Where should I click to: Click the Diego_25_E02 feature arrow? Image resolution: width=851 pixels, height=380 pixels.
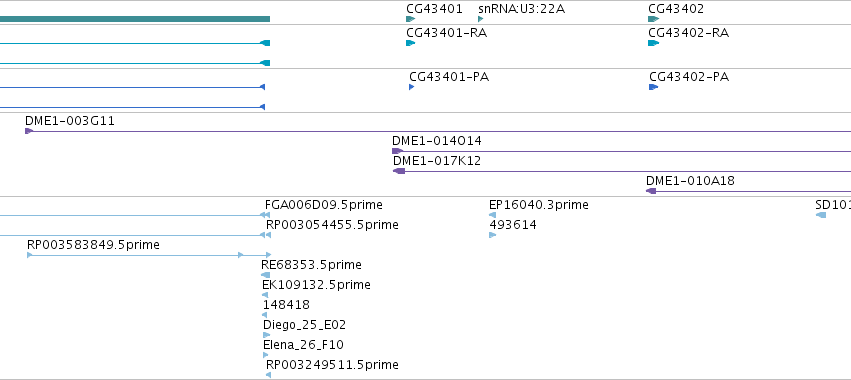pyautogui.click(x=266, y=335)
